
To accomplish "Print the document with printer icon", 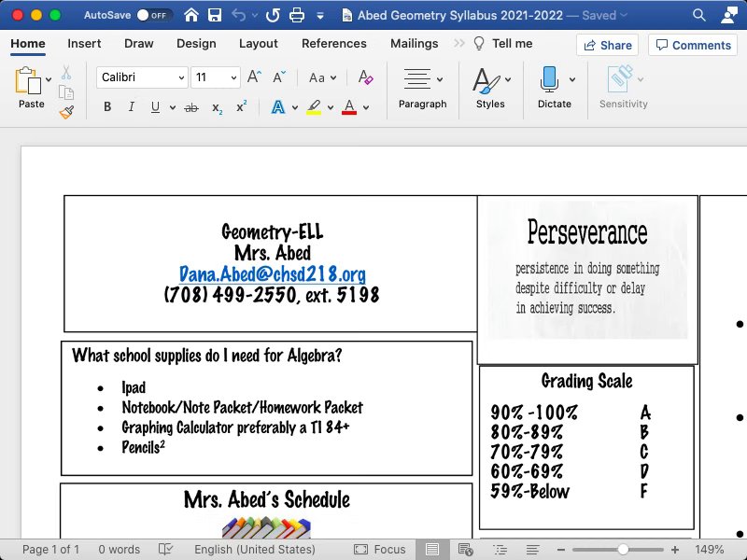I will point(297,15).
